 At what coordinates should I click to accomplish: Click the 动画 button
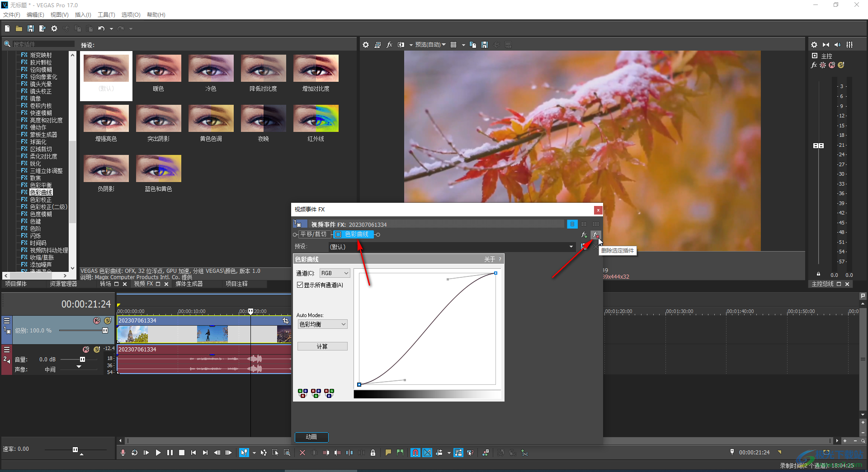(311, 437)
